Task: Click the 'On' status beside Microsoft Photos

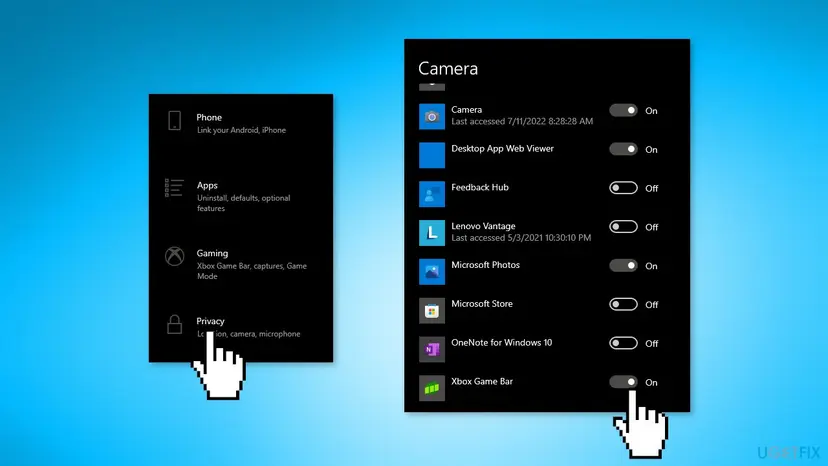Action: tap(651, 266)
